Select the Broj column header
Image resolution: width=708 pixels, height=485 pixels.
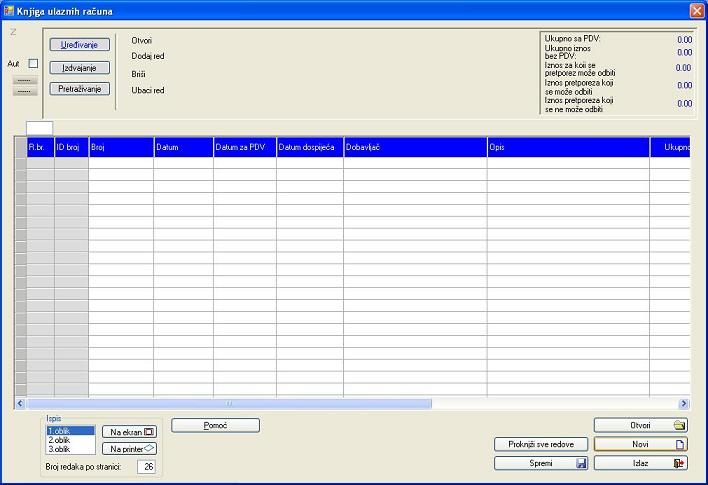tap(121, 147)
